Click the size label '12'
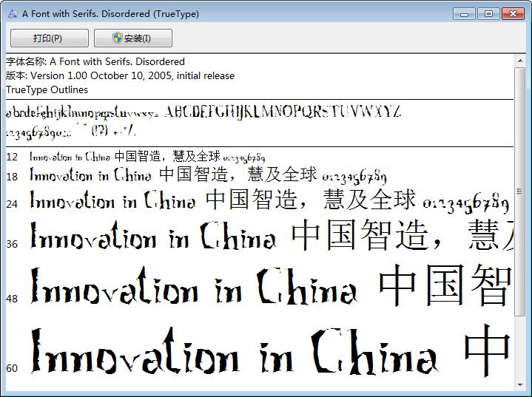 [12, 157]
